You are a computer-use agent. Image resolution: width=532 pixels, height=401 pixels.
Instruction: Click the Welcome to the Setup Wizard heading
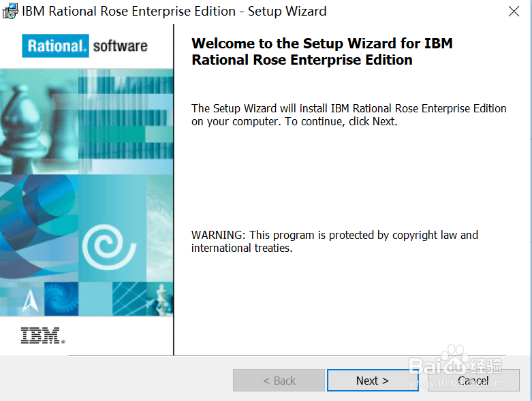[322, 52]
